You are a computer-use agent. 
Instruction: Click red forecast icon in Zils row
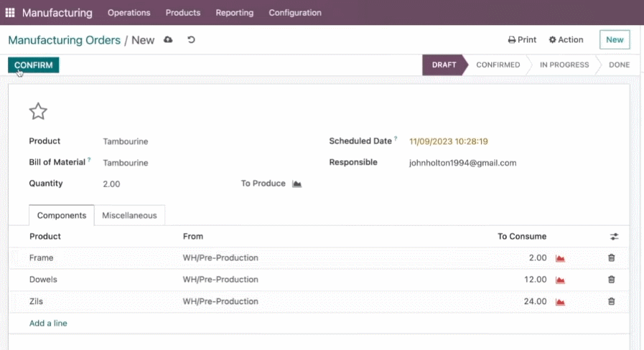click(x=560, y=301)
